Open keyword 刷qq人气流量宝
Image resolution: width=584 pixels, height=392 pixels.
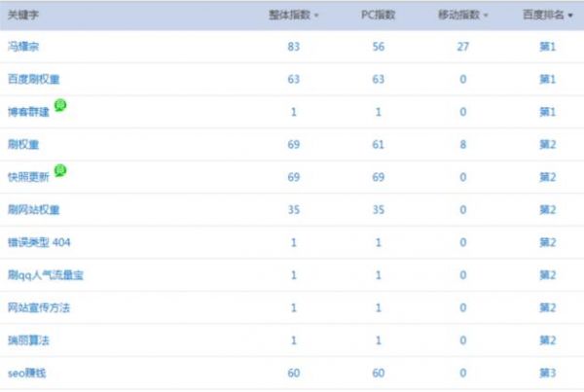(46, 275)
